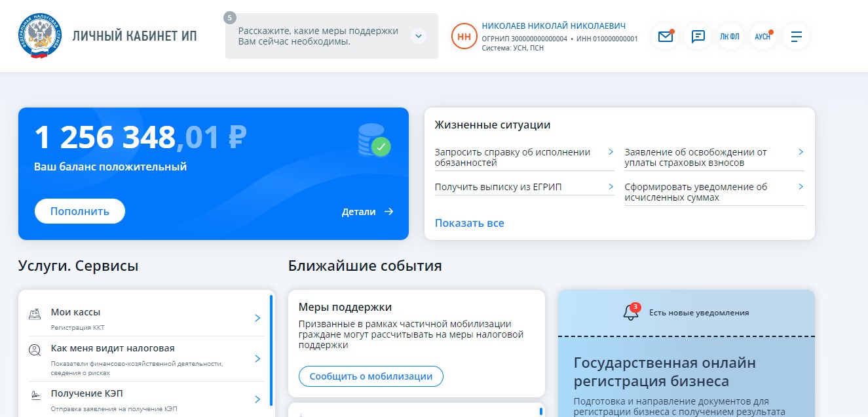Expand the survey about support measures
The image size is (868, 417).
[418, 36]
